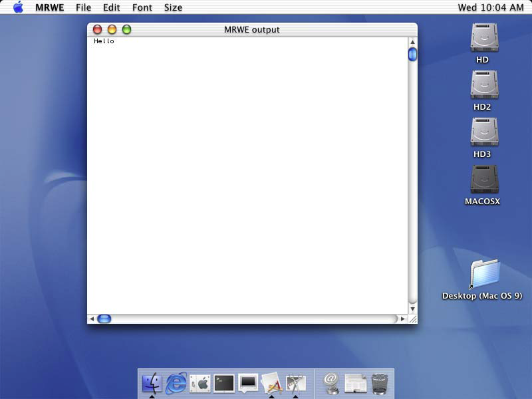The height and width of the screenshot is (399, 532).
Task: Open the Size menu
Action: point(173,7)
